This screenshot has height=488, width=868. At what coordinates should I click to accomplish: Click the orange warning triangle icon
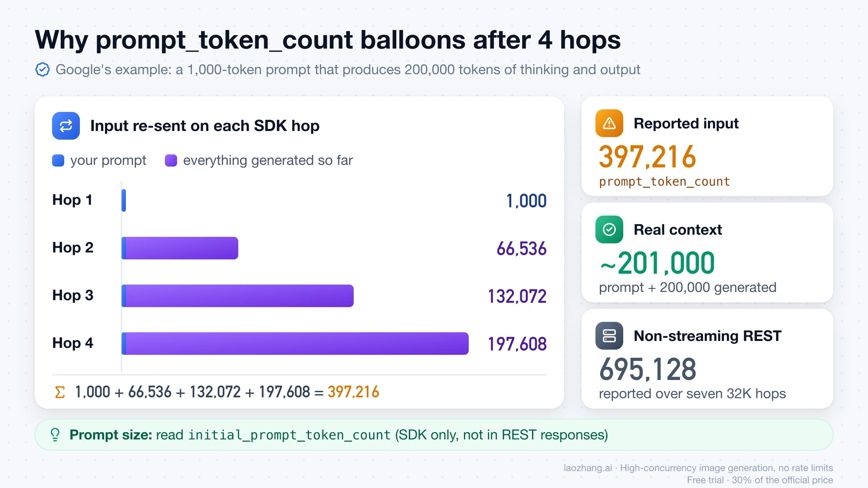[609, 123]
